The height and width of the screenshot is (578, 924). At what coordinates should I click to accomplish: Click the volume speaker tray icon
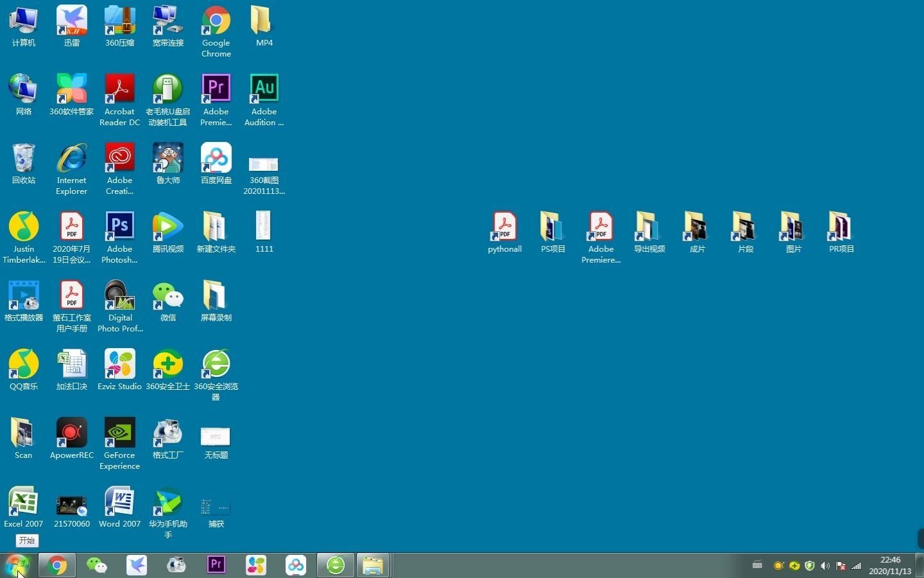825,566
